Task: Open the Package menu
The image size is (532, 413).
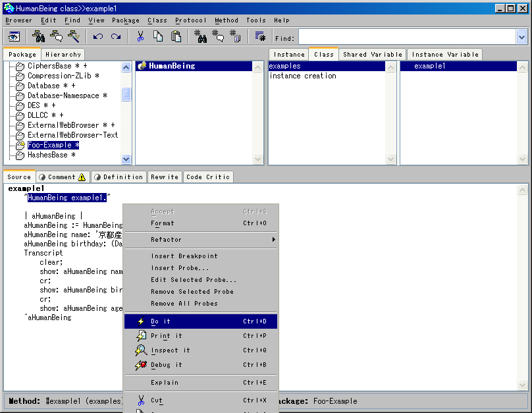Action: pyautogui.click(x=126, y=20)
